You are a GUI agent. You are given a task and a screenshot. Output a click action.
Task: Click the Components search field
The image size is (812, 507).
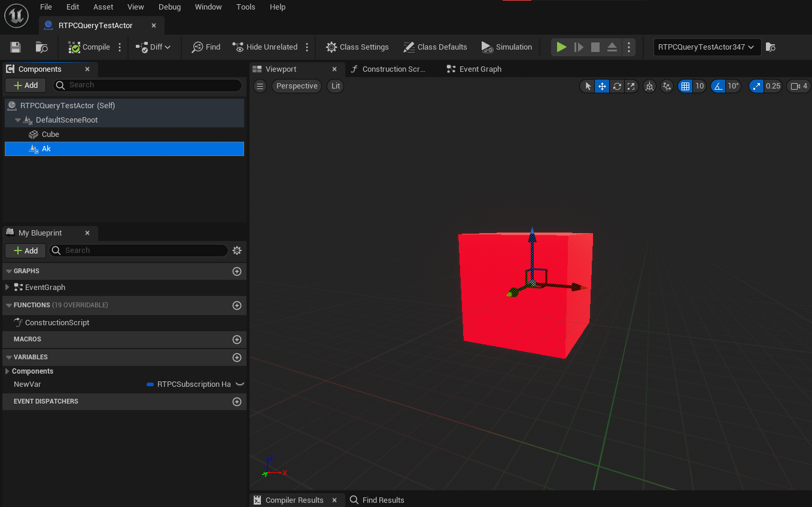pyautogui.click(x=147, y=85)
